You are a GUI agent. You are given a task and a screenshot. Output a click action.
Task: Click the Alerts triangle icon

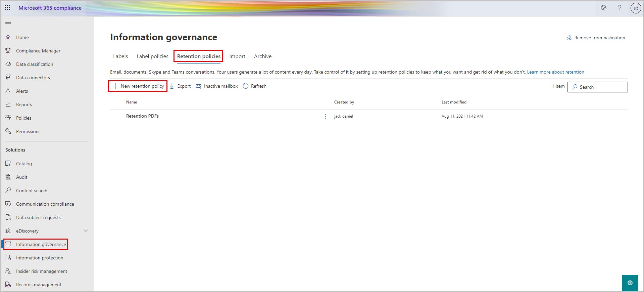pos(8,91)
